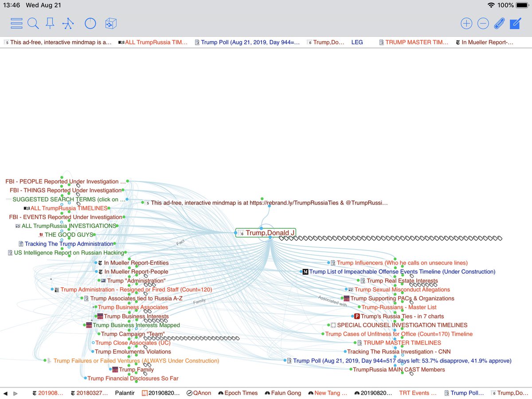Select US Intelligence Report on Russian Hacking
The height and width of the screenshot is (399, 532).
[x=66, y=252]
